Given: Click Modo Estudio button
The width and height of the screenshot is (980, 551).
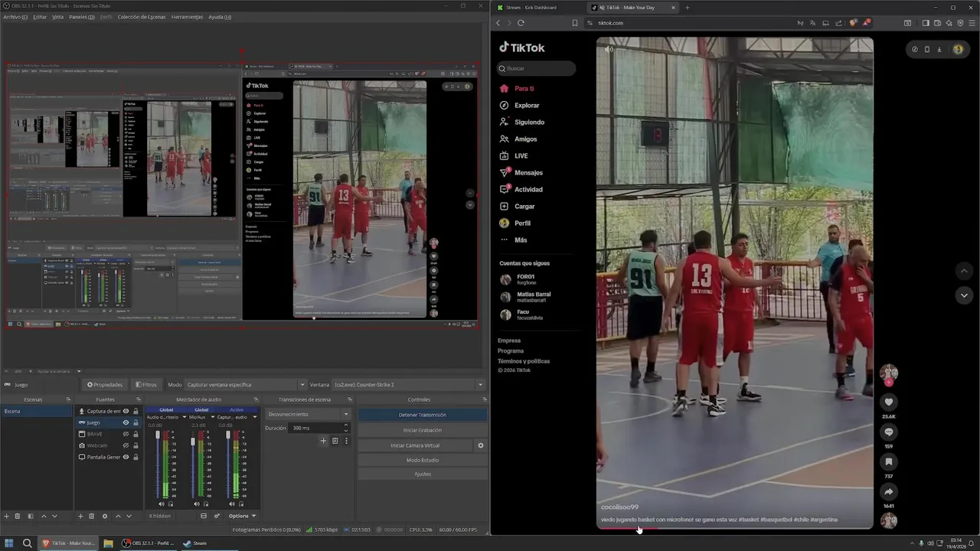Looking at the screenshot, I should coord(422,460).
